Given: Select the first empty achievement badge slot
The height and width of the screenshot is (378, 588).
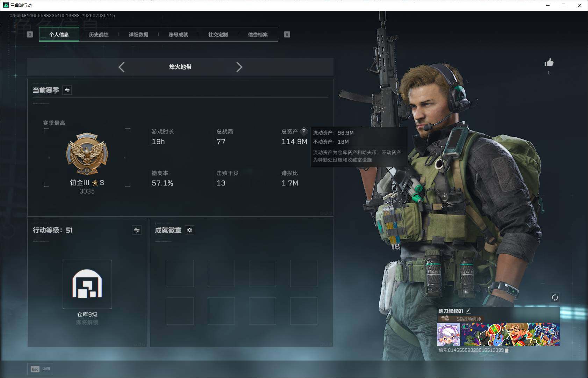Looking at the screenshot, I should click(x=180, y=273).
